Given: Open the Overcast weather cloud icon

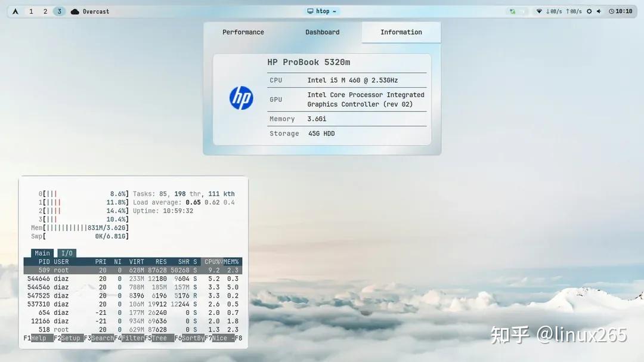Looking at the screenshot, I should coord(75,11).
